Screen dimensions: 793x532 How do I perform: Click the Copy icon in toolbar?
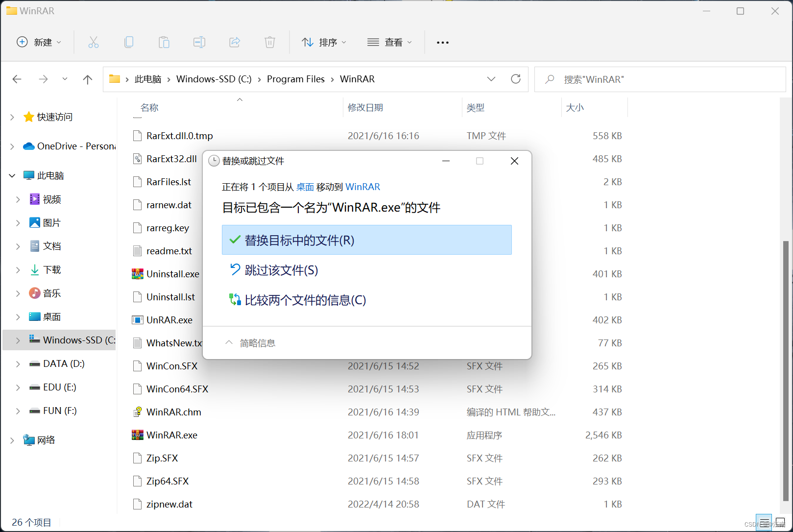(x=129, y=42)
